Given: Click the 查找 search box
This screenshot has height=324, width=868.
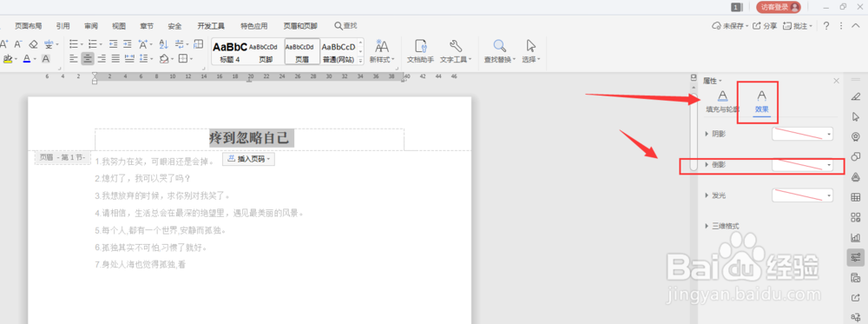Looking at the screenshot, I should (346, 25).
